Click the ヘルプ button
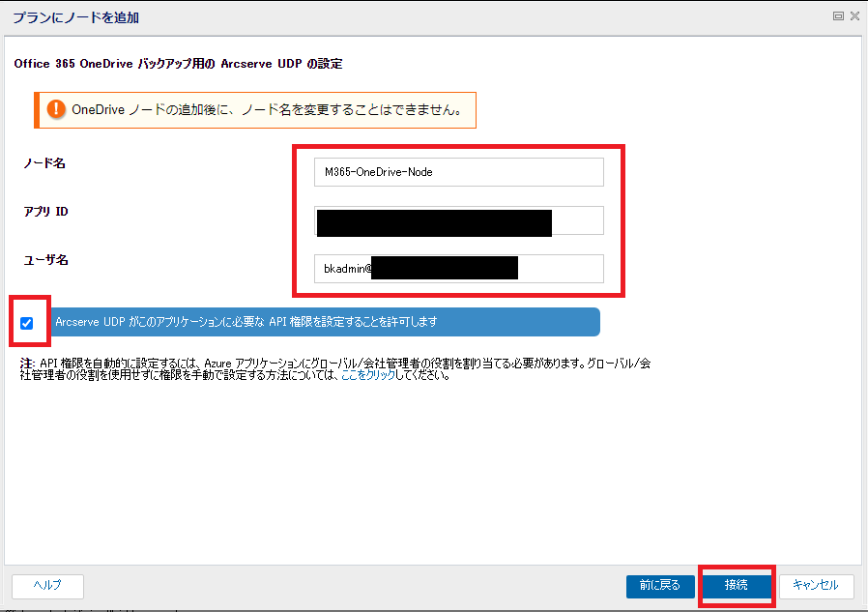The height and width of the screenshot is (612, 868). click(x=47, y=586)
